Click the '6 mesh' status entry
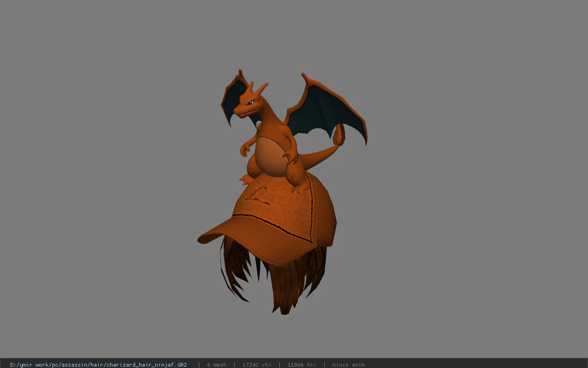The image size is (588, 368). click(217, 365)
